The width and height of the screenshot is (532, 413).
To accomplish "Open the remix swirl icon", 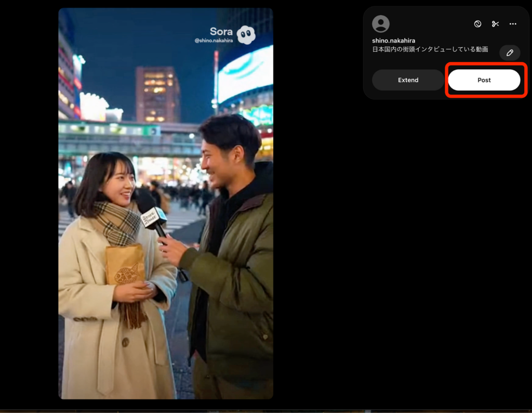I will click(477, 24).
